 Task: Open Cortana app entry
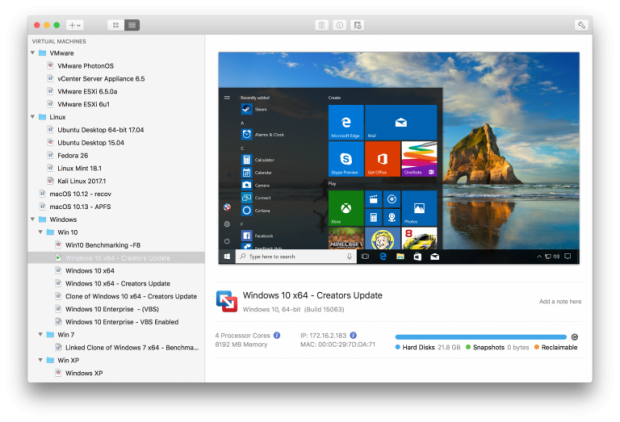(256, 210)
